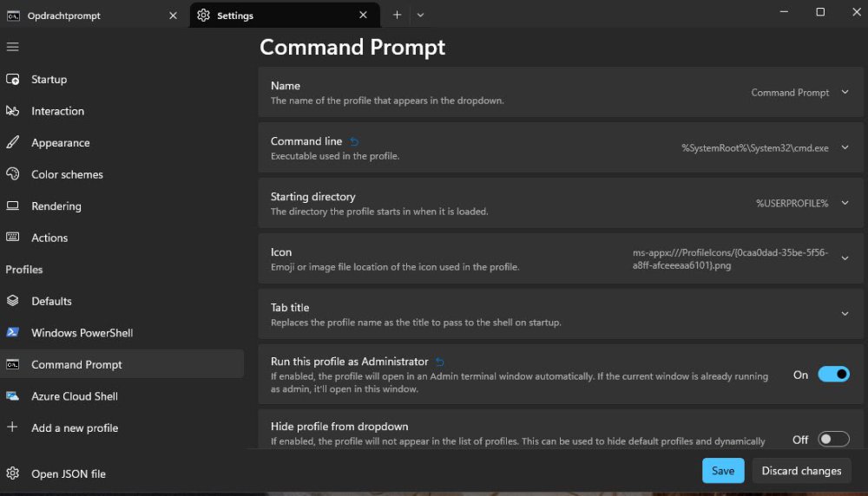This screenshot has height=496, width=868.
Task: Open the Startup settings icon
Action: click(13, 79)
